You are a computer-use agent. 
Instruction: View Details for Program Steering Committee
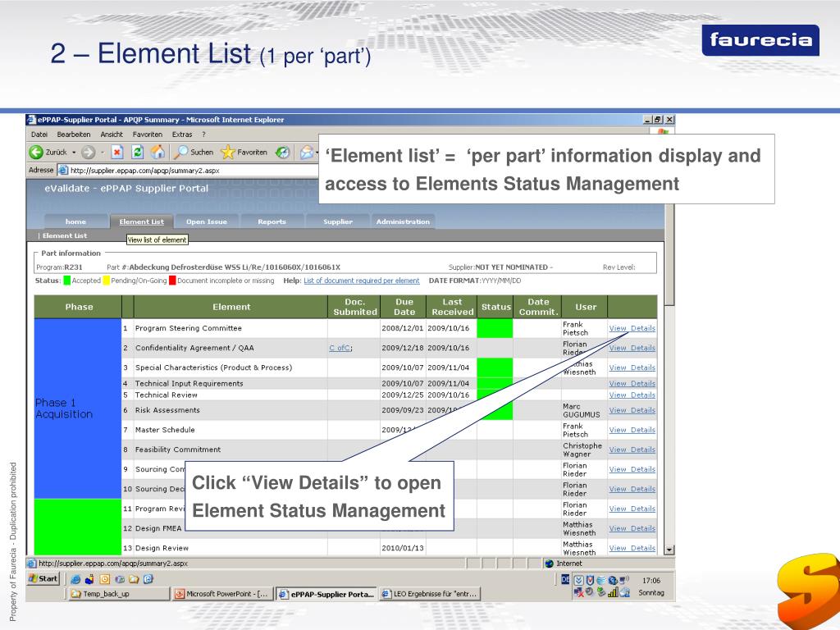pos(632,328)
